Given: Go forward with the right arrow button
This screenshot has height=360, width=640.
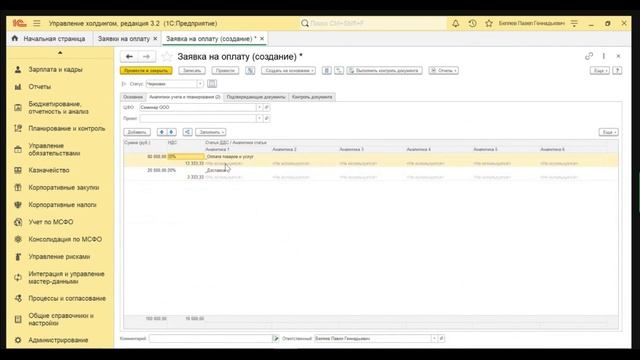Looking at the screenshot, I should click(x=146, y=56).
